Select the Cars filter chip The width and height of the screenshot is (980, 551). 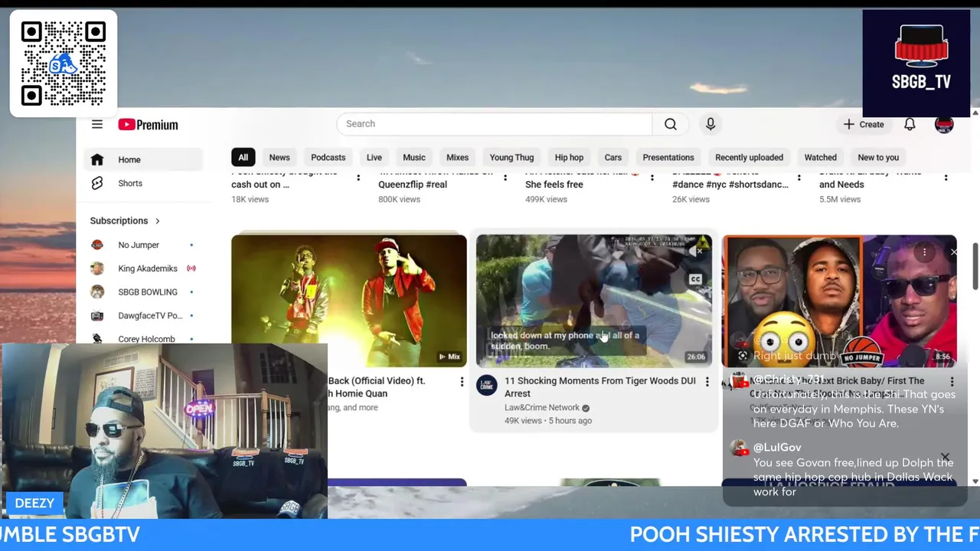613,158
